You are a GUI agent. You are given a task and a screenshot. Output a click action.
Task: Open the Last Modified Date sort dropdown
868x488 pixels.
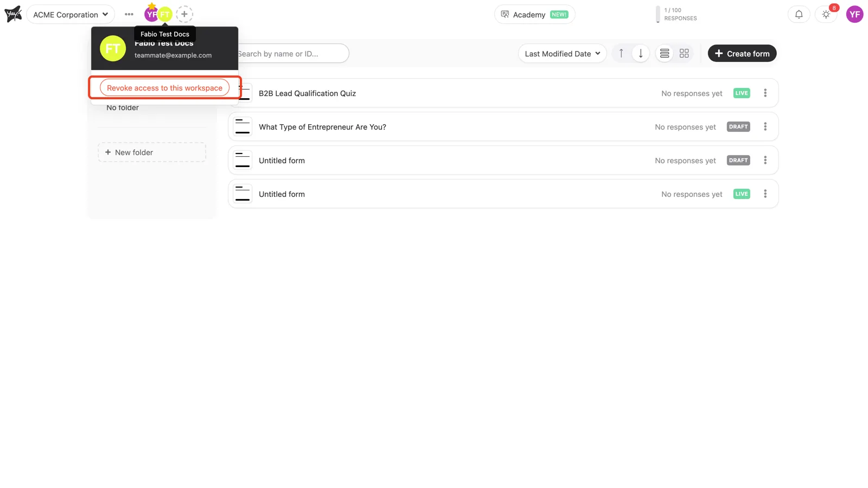562,54
